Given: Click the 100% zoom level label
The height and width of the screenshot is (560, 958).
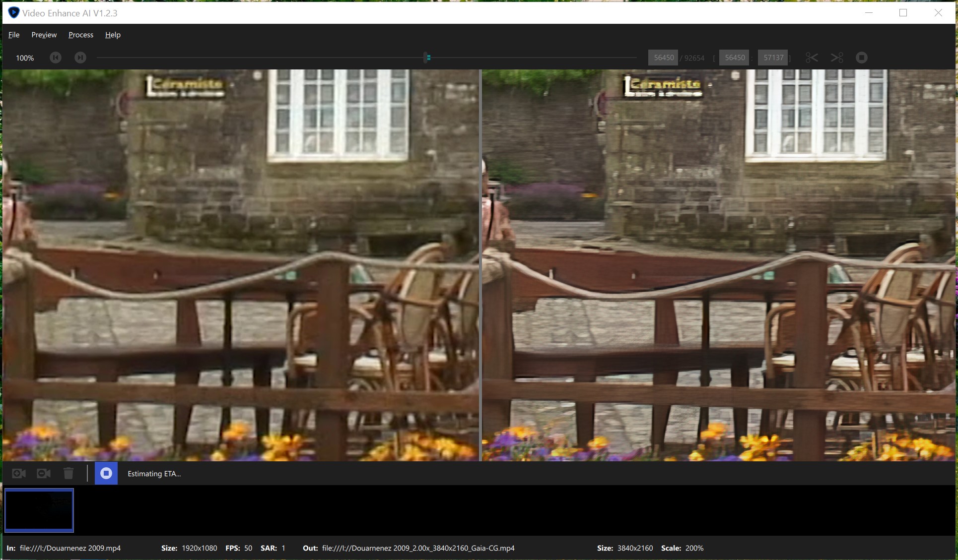Looking at the screenshot, I should (25, 58).
